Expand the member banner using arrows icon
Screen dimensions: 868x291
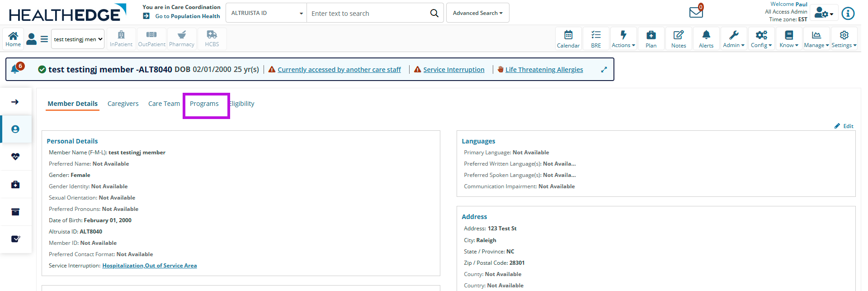(604, 70)
